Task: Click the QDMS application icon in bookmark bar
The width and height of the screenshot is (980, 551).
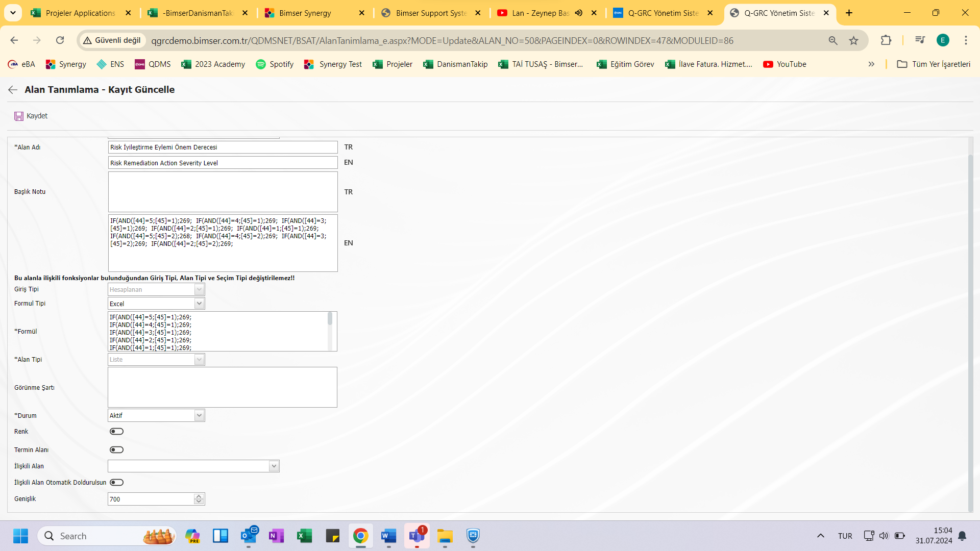Action: click(139, 64)
